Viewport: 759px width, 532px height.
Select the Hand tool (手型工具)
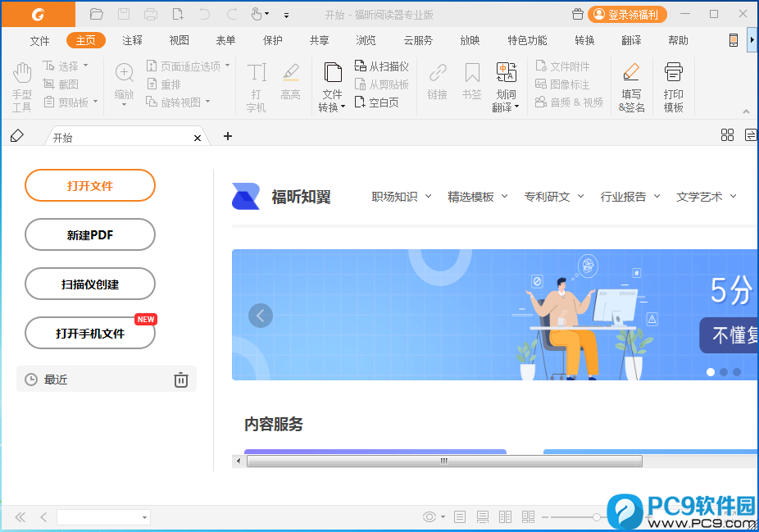coord(22,88)
